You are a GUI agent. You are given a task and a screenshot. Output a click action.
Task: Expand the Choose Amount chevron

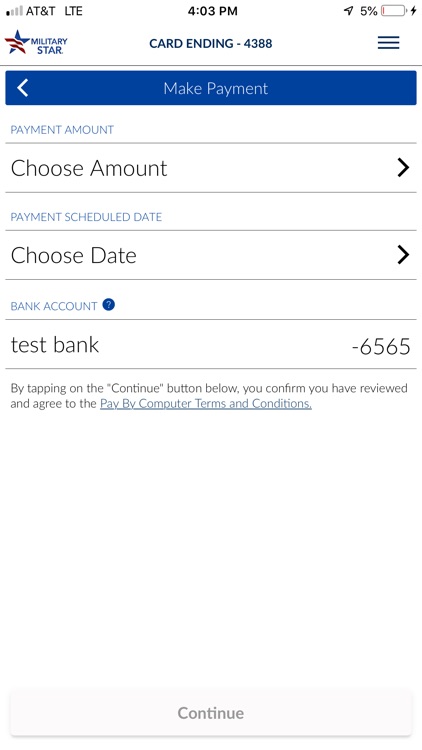coord(403,168)
